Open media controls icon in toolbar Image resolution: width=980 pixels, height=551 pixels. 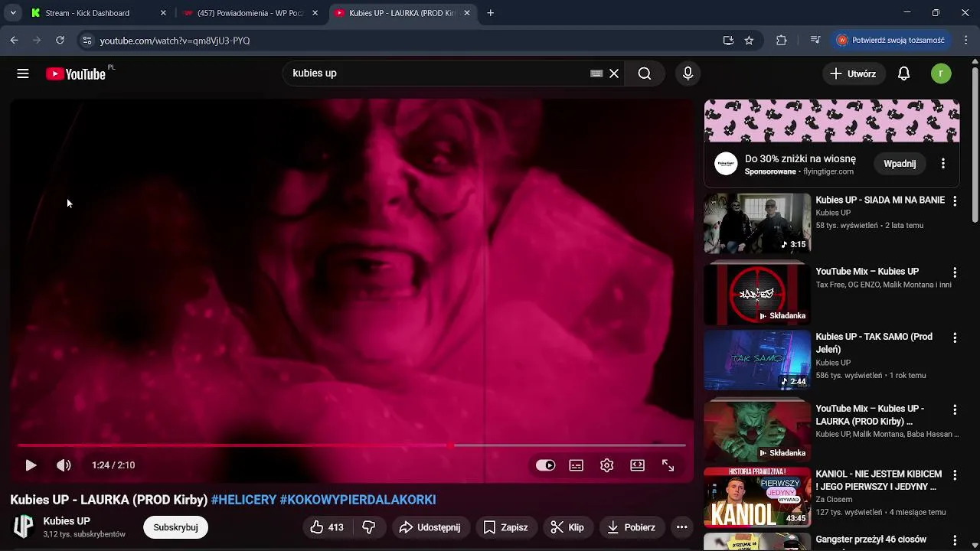[x=815, y=41]
